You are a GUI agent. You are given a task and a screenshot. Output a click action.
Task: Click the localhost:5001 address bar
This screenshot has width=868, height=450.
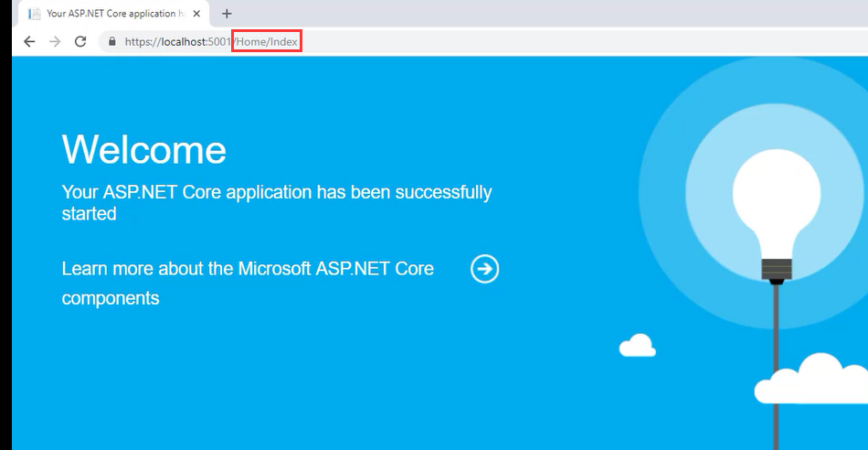[x=482, y=41]
